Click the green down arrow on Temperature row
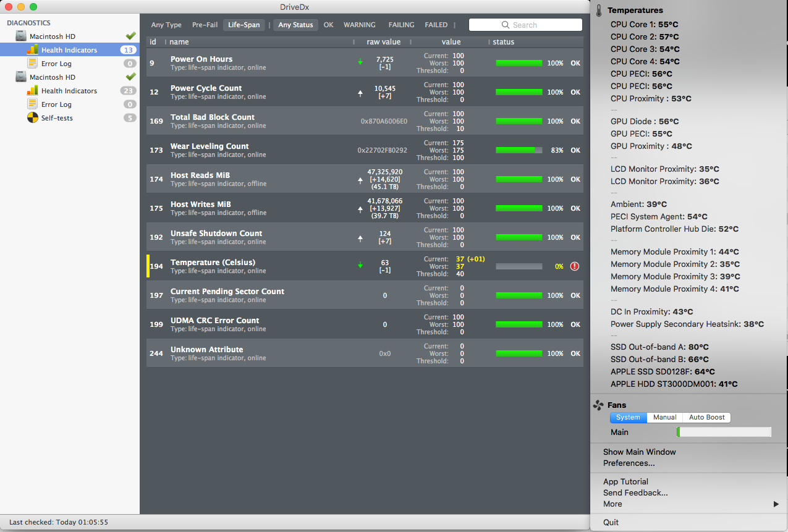The height and width of the screenshot is (532, 788). 360,265
